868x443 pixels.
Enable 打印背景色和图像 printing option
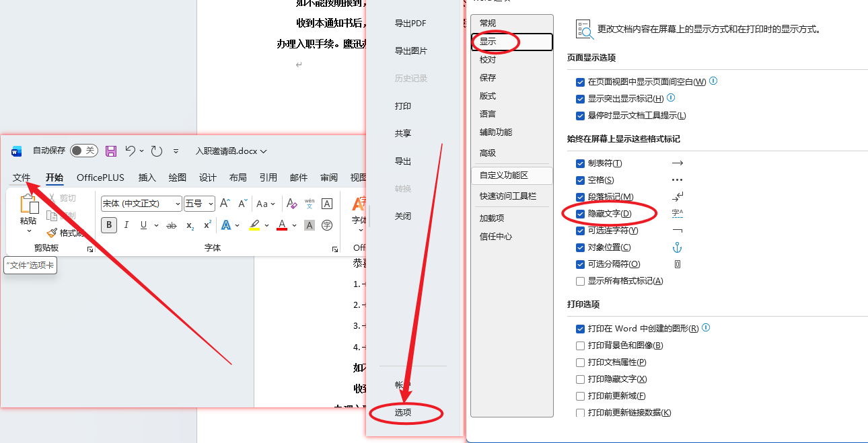click(580, 345)
